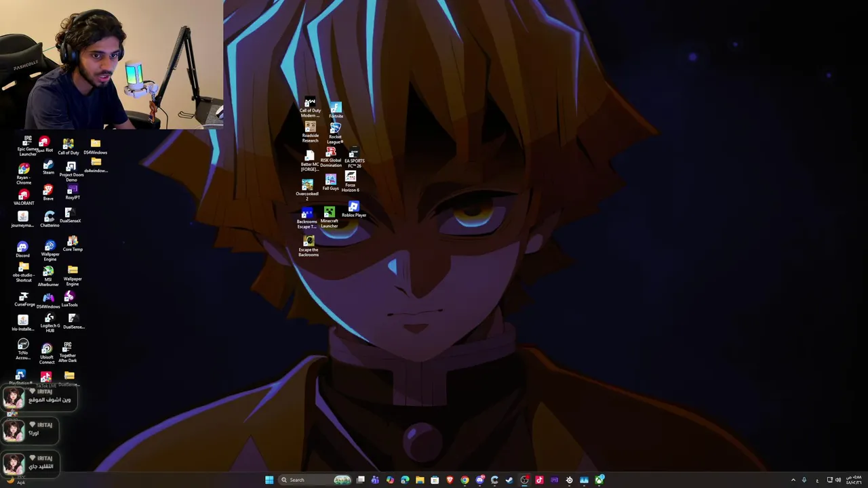868x488 pixels.
Task: Open the LuaTools desktop shortcut
Action: [x=70, y=300]
